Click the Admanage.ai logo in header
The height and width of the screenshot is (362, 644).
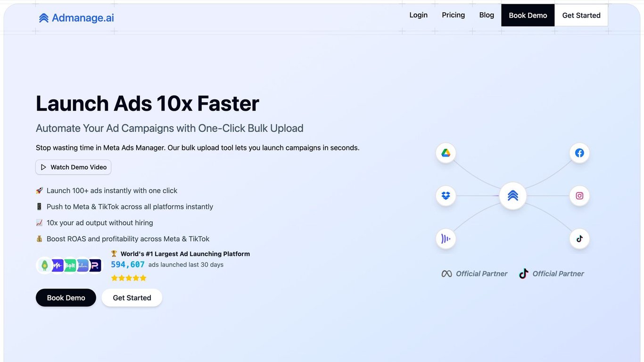(x=76, y=18)
